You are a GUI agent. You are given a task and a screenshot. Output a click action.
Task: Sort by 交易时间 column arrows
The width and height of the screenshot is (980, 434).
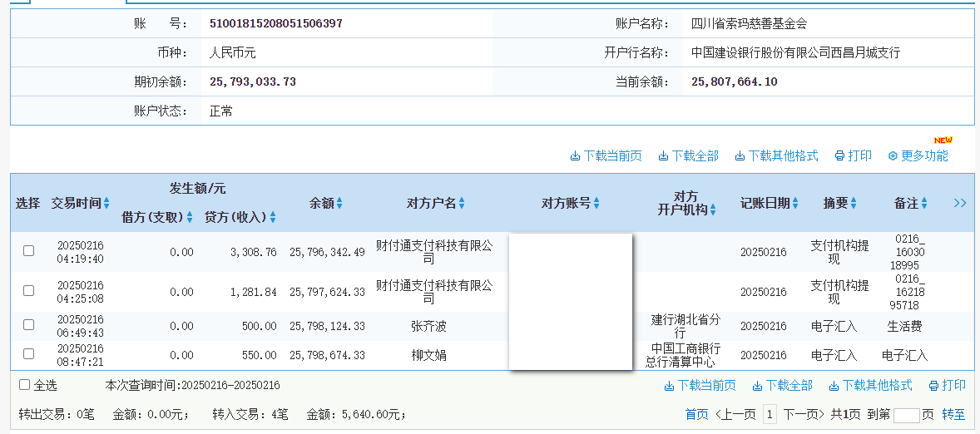click(x=106, y=203)
